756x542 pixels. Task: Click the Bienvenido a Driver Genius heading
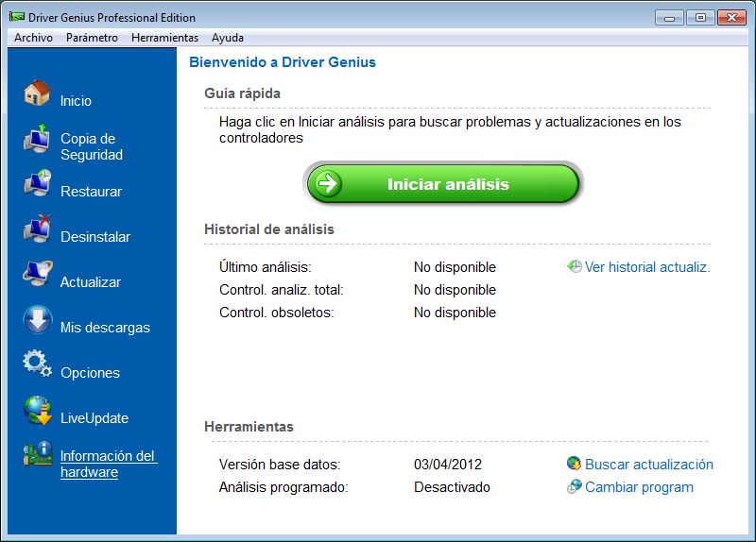[283, 62]
